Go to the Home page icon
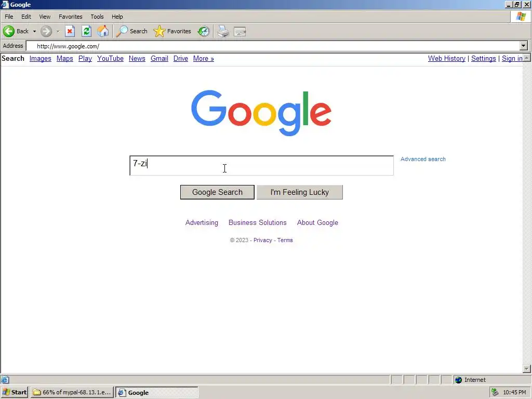Image resolution: width=532 pixels, height=399 pixels. 103,31
